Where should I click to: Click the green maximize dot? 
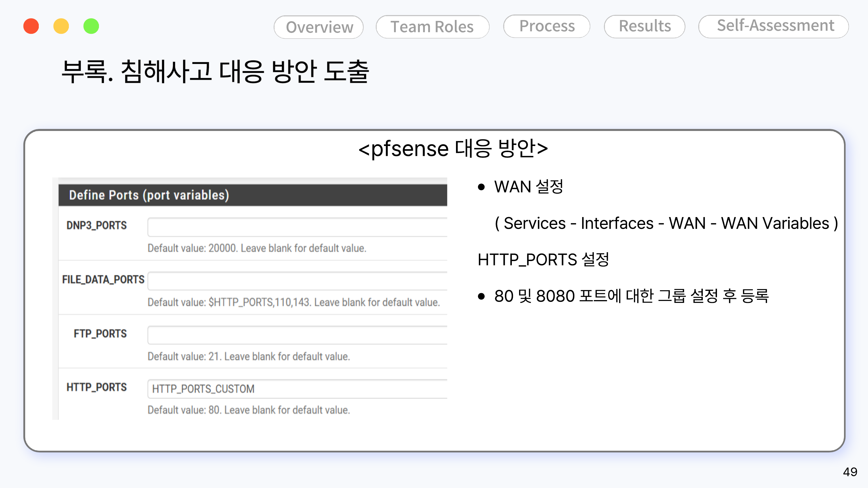click(91, 26)
